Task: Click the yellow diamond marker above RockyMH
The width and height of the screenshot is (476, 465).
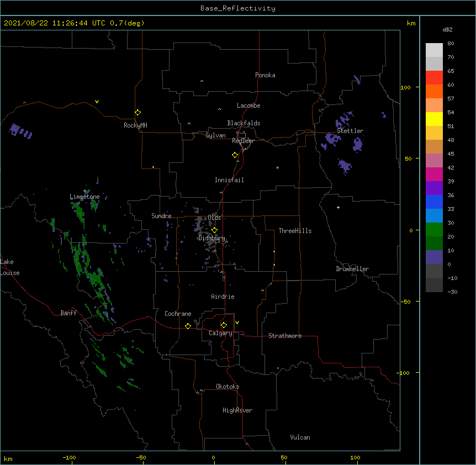Action: (x=138, y=113)
